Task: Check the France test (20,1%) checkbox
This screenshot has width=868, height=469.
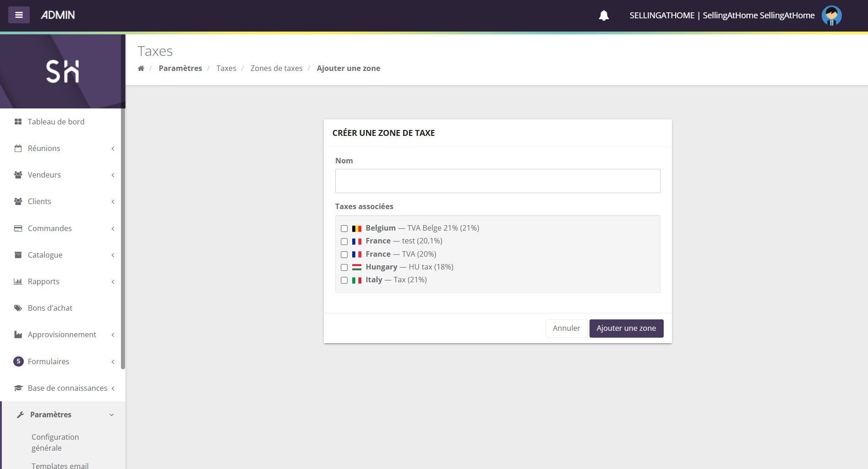Action: [x=344, y=241]
